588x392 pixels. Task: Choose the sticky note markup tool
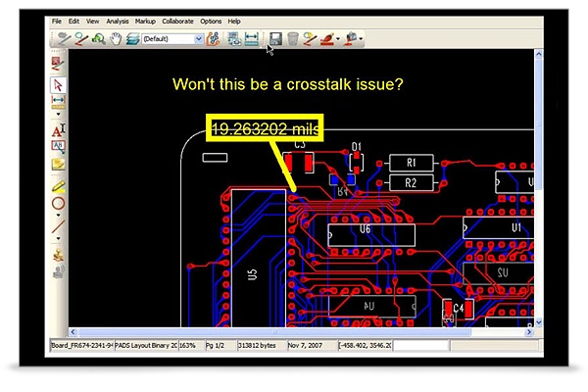tap(57, 165)
